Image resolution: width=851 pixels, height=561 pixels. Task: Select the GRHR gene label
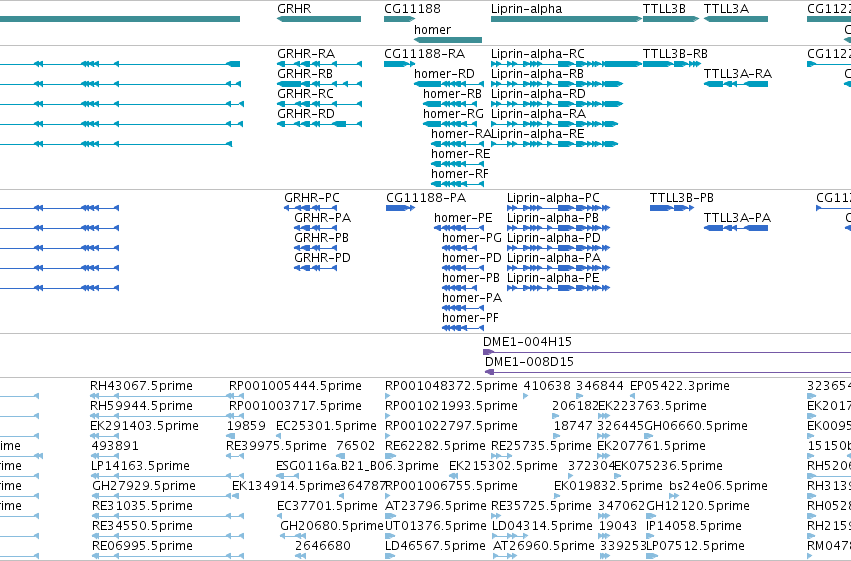point(294,9)
